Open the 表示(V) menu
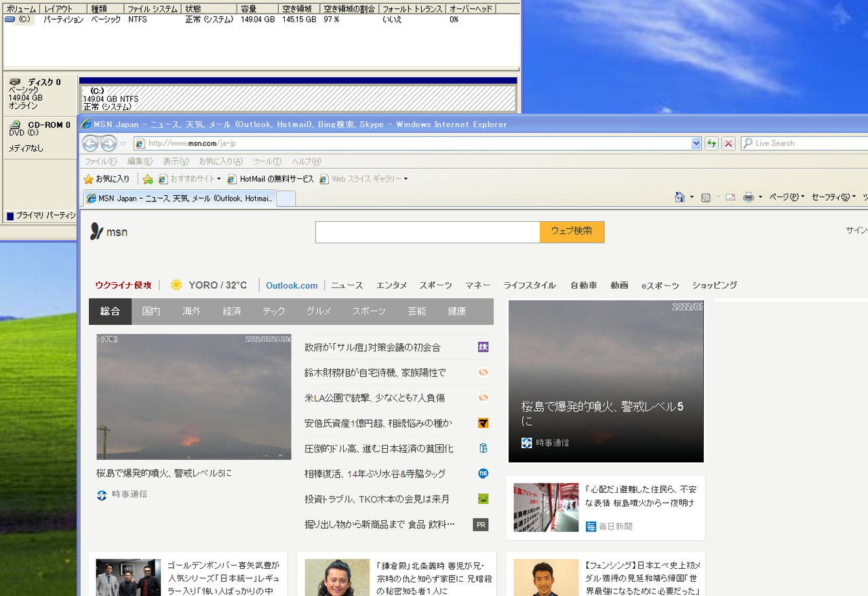 click(x=176, y=161)
